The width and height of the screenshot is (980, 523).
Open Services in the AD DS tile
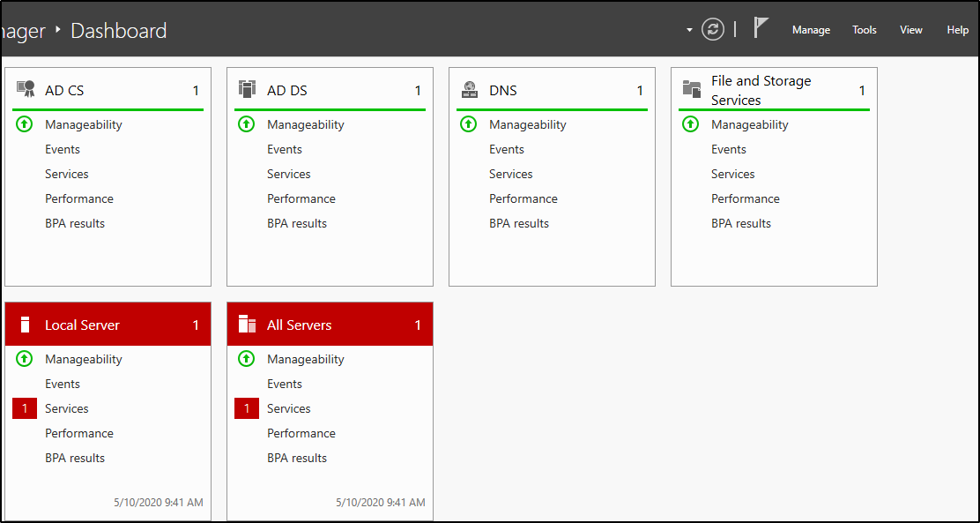(x=289, y=174)
